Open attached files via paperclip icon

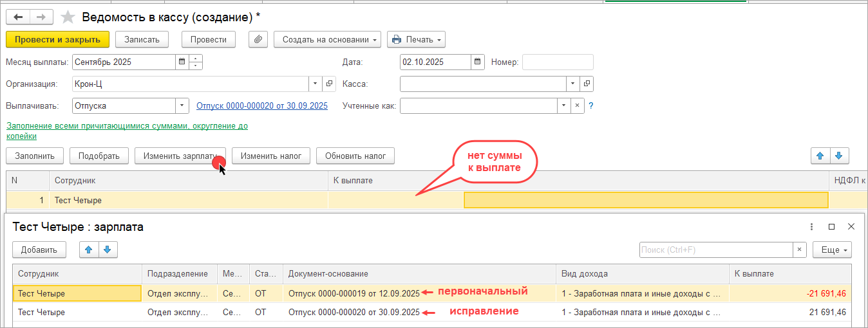(258, 39)
